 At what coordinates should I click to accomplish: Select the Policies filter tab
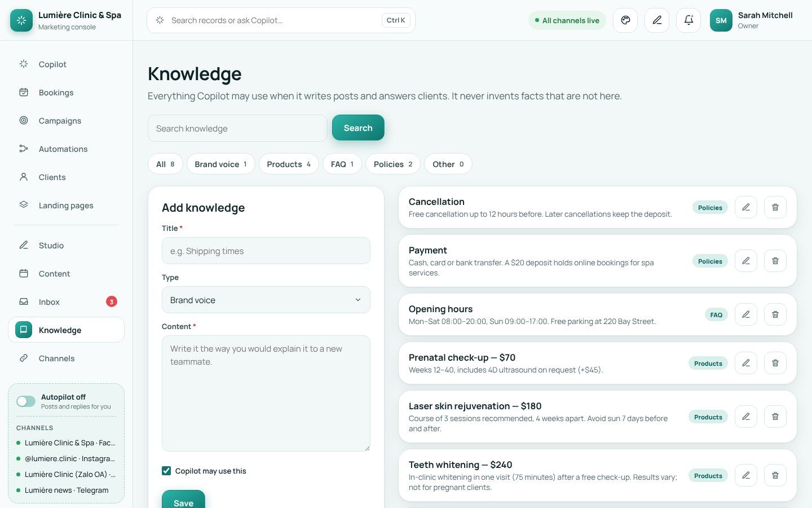(393, 164)
